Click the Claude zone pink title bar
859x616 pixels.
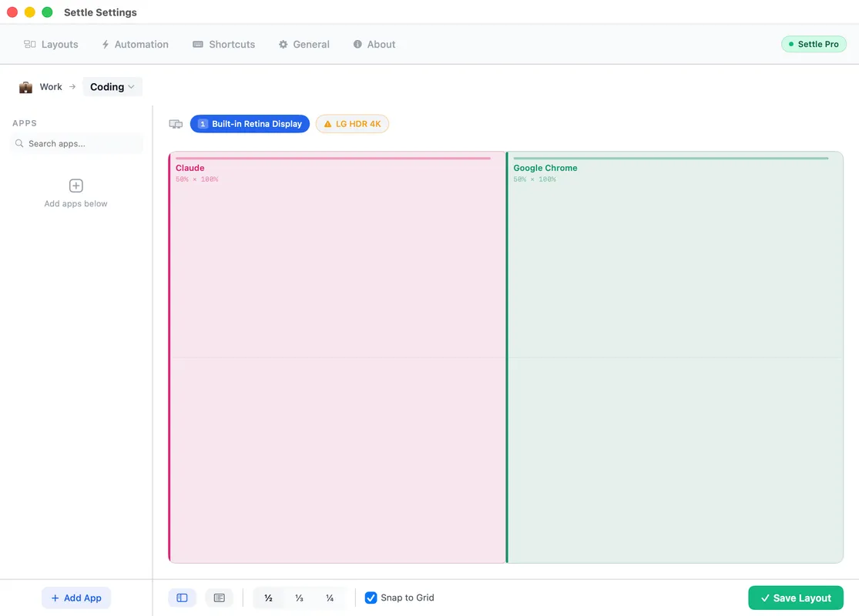(x=333, y=159)
